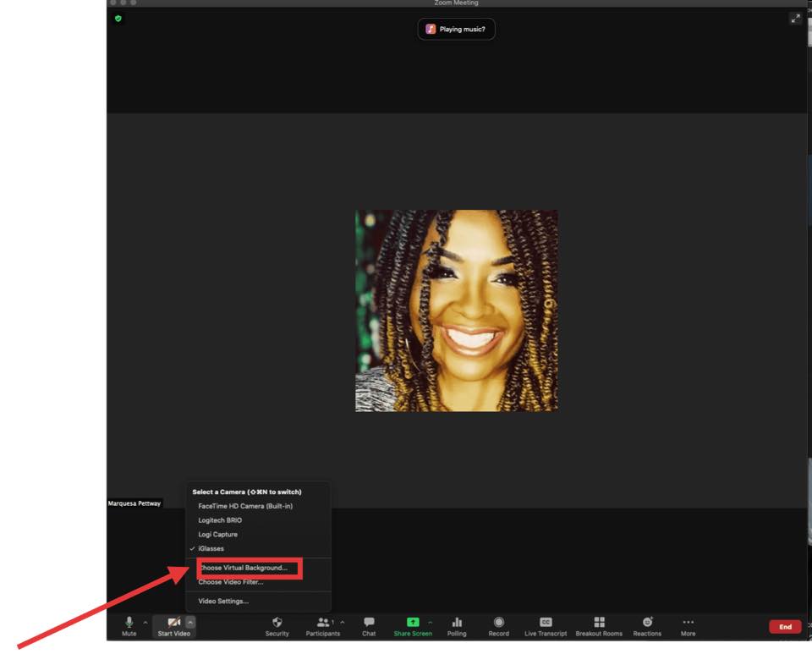Screen dimensions: 812x665
Task: Collapse the video options arrow beside Start Video
Action: coord(190,623)
